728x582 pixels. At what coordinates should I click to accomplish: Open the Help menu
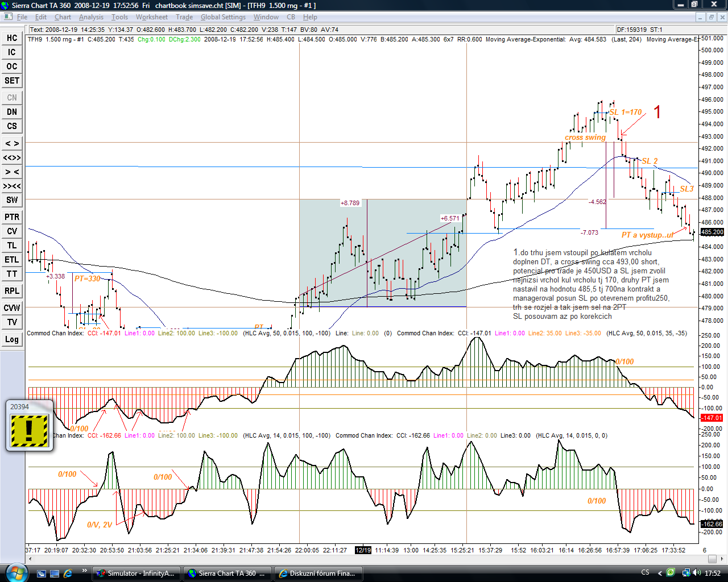tap(310, 17)
